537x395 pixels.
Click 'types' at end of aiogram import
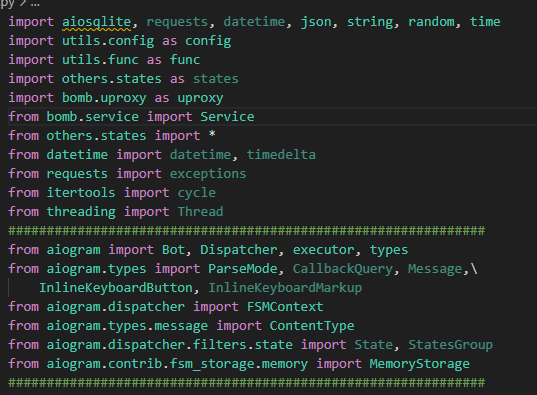point(389,250)
